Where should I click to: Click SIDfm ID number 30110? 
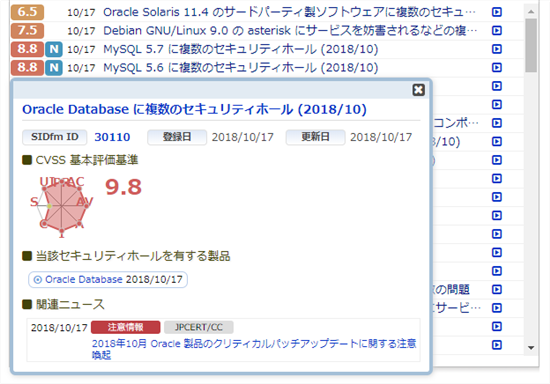click(112, 137)
